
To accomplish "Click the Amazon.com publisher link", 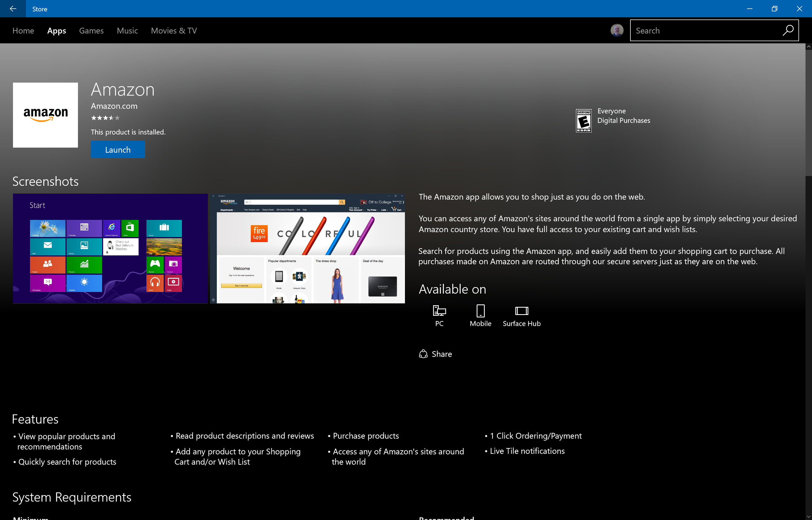I will pyautogui.click(x=114, y=106).
